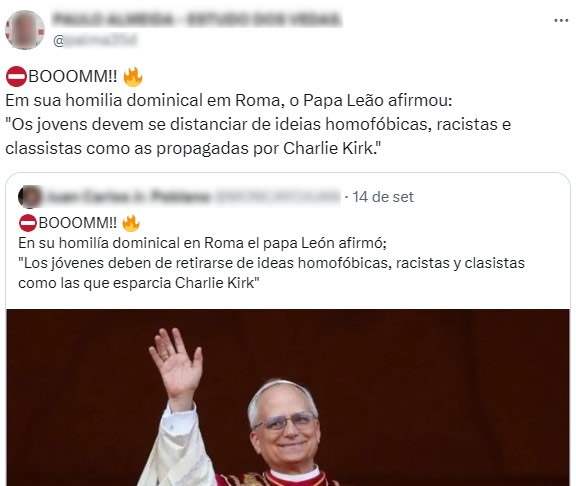576x486 pixels.
Task: Click the red no-entry emoji in quoted tweet
Action: 28,223
